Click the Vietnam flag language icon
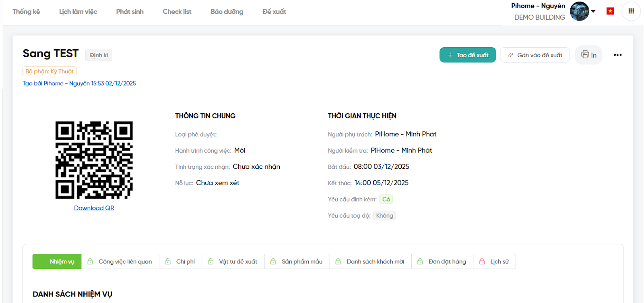The image size is (644, 303). click(610, 11)
